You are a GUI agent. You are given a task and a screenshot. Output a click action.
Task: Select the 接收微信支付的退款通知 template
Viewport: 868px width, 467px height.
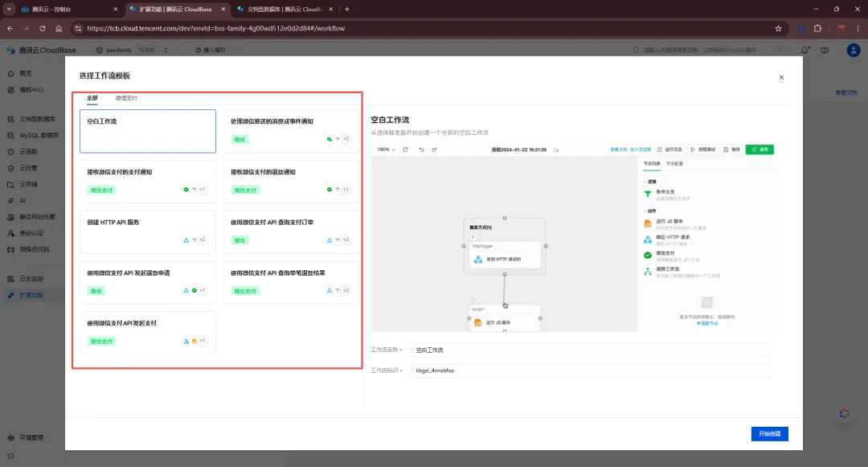(291, 182)
